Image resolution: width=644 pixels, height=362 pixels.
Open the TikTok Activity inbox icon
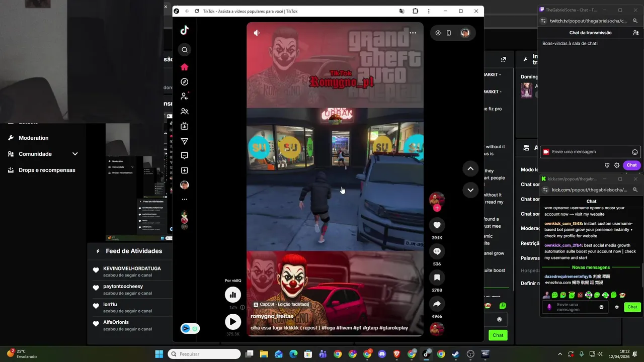coord(185,156)
